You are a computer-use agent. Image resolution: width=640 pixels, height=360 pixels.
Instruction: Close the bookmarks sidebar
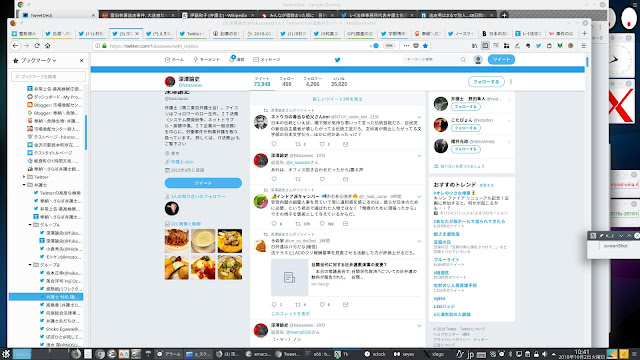pos(81,60)
